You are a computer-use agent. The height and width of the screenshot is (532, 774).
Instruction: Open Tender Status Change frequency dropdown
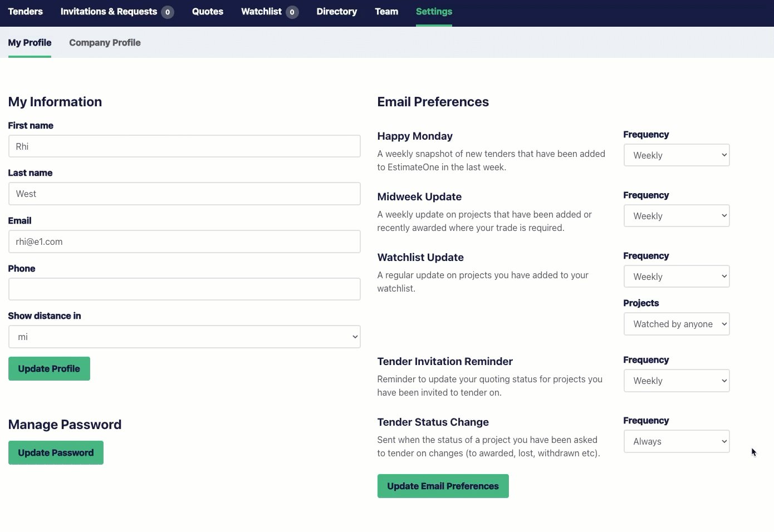click(677, 441)
